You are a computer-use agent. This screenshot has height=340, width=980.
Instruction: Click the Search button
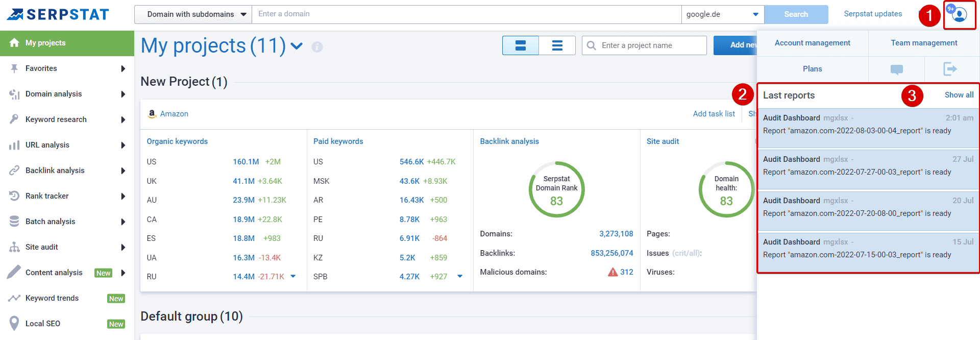tap(796, 14)
